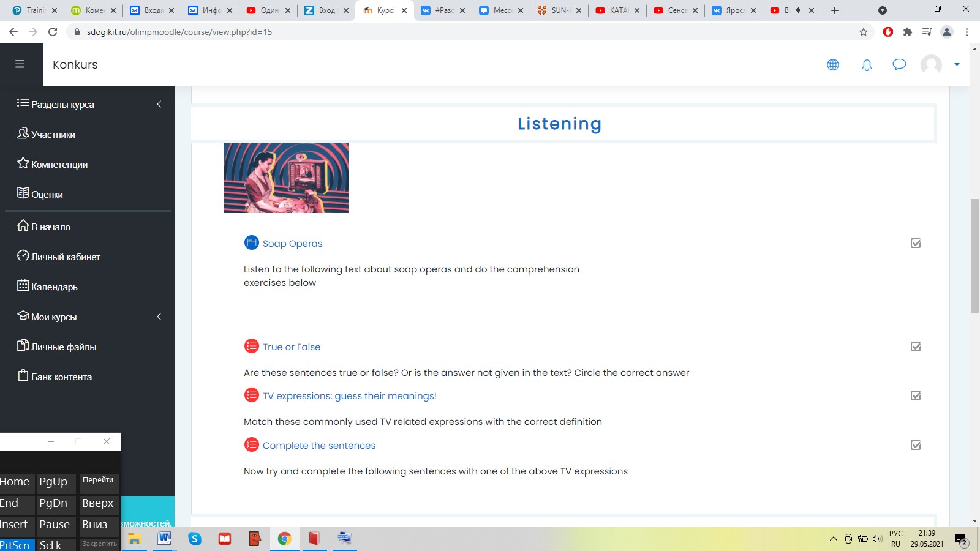Open a new browser tab
Screen dimensions: 980x551
tap(835, 10)
